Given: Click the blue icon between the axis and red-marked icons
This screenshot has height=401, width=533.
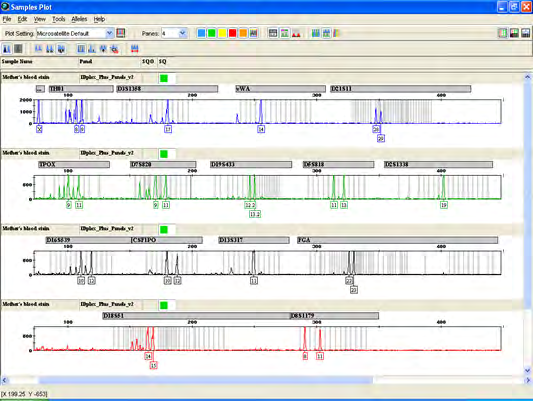Looking at the screenshot, I should (x=103, y=49).
